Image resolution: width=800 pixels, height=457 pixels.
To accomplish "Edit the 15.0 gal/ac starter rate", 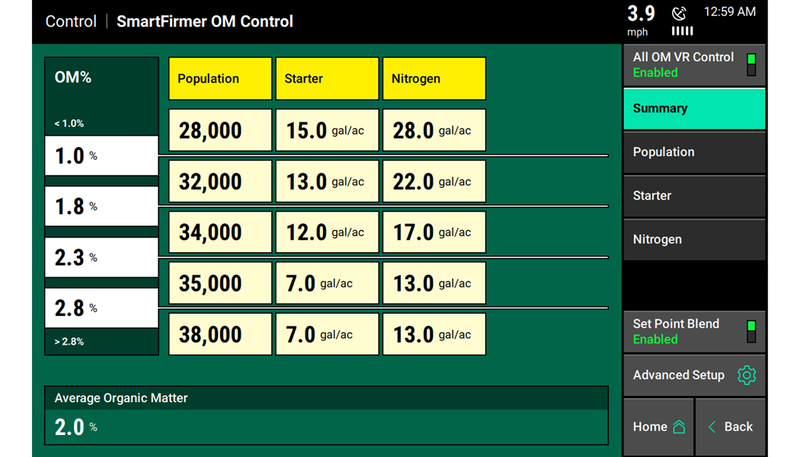I will click(x=327, y=130).
